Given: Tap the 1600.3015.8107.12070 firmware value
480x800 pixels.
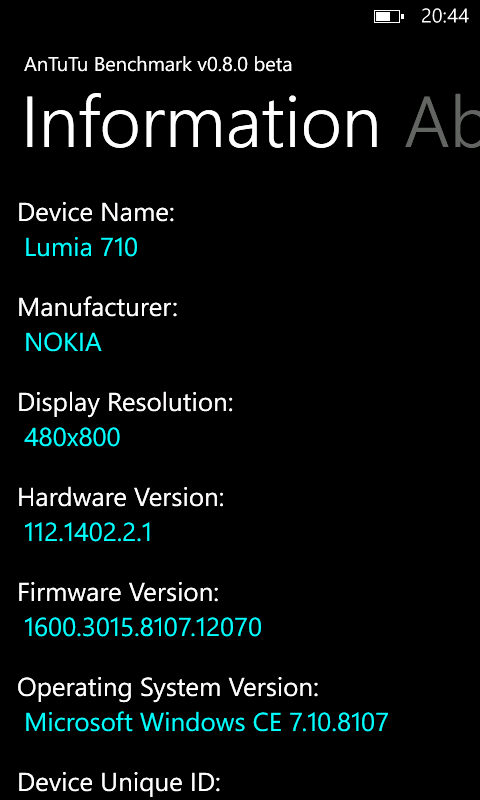Looking at the screenshot, I should [143, 627].
